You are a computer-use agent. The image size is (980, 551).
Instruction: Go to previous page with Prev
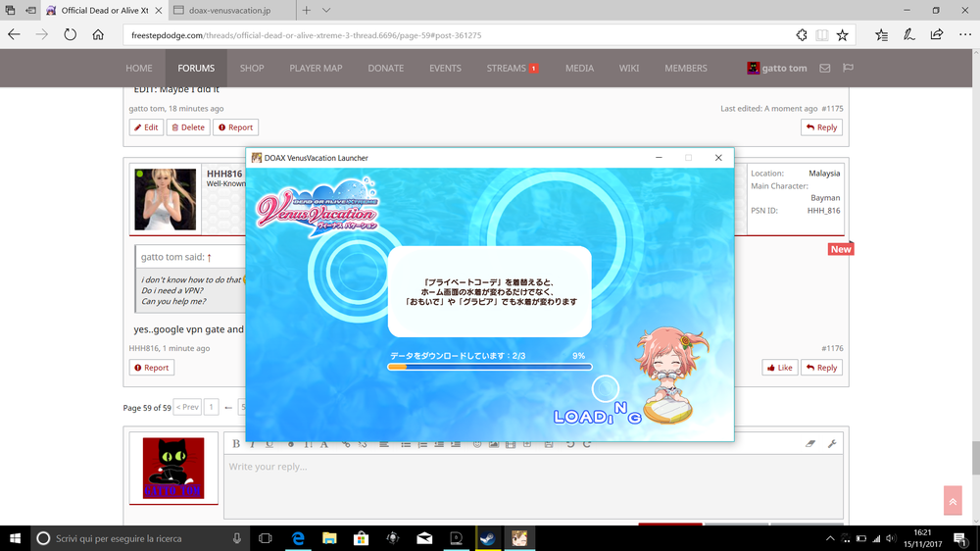[x=187, y=407]
